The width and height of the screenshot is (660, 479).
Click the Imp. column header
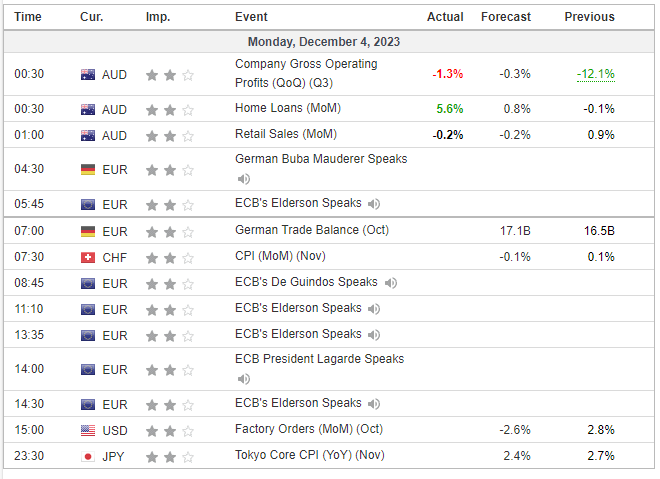click(157, 17)
